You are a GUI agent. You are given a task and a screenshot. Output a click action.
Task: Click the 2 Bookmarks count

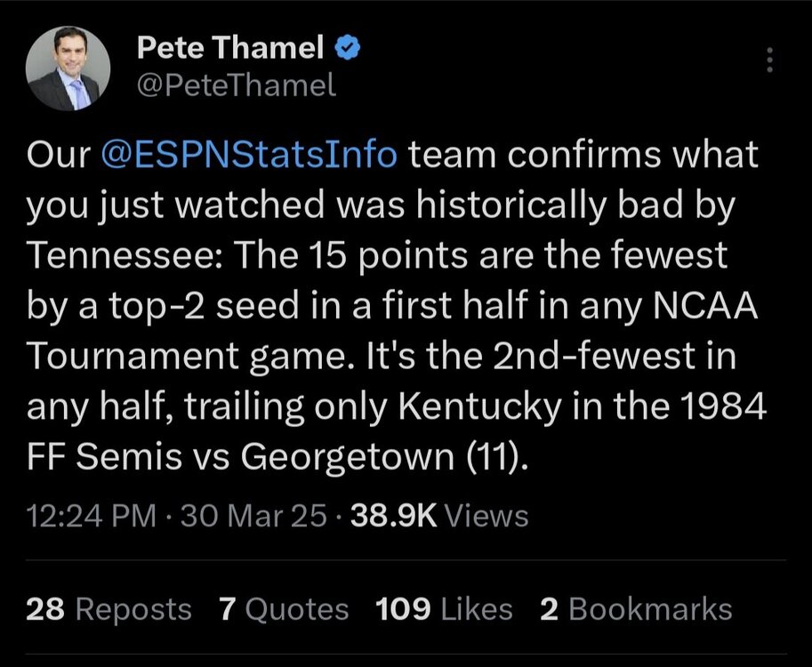(x=636, y=609)
